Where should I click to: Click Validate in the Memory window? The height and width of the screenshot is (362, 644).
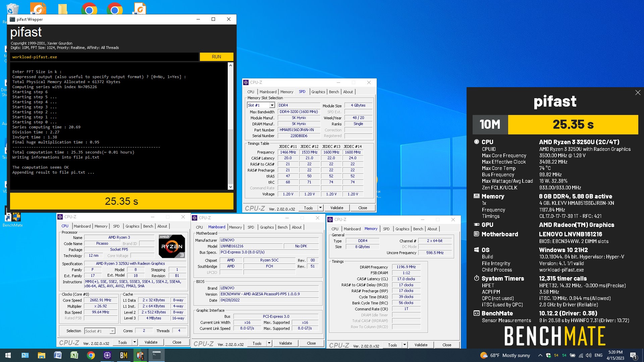421,345
